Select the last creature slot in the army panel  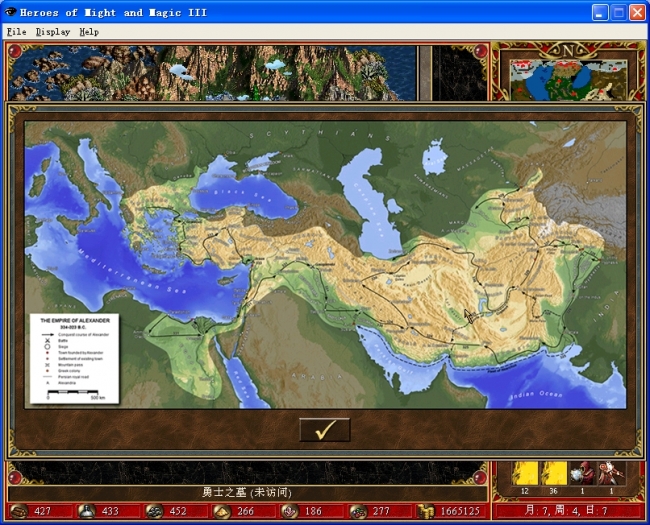[611, 474]
